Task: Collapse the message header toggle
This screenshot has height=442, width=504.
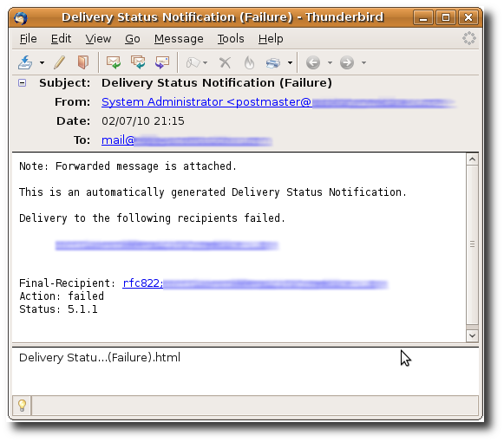Action: (22, 83)
